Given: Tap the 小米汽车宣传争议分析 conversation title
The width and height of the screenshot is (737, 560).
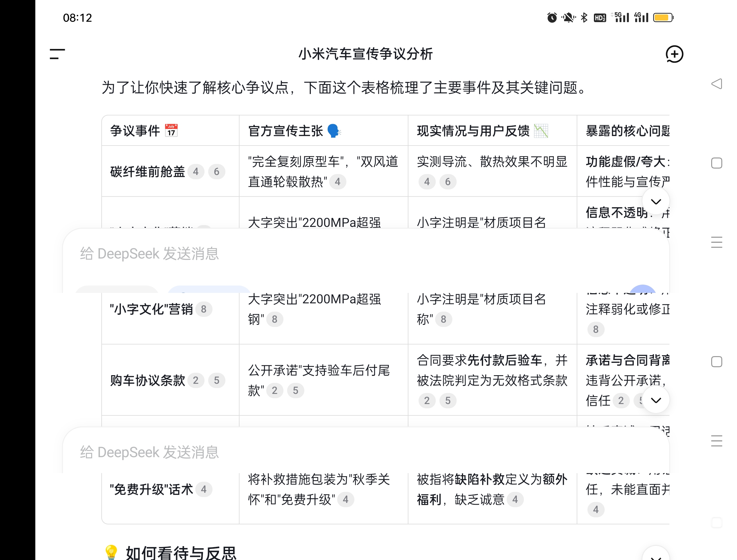Looking at the screenshot, I should pos(365,54).
